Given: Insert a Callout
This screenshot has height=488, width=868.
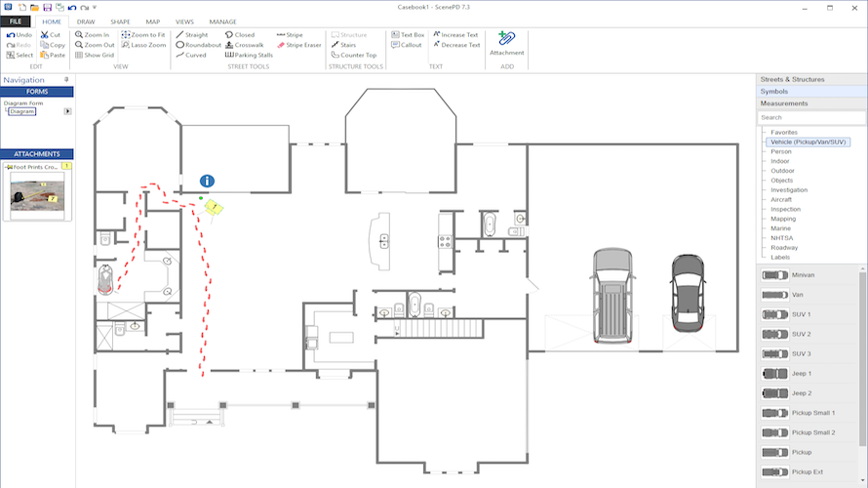Looking at the screenshot, I should point(407,45).
